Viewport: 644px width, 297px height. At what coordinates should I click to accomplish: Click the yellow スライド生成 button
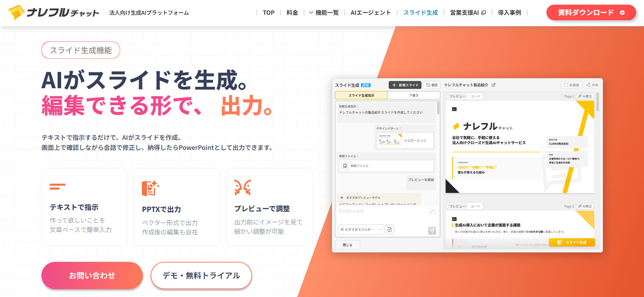coord(572,242)
